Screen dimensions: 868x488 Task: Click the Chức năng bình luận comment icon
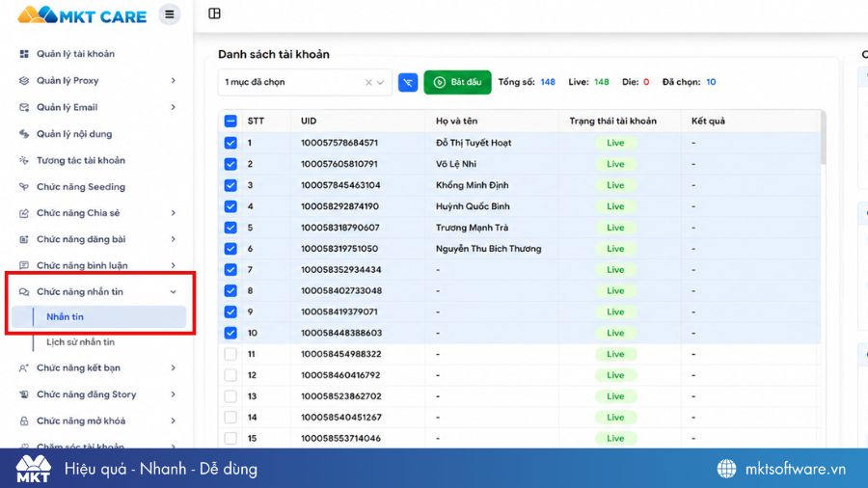tap(24, 265)
